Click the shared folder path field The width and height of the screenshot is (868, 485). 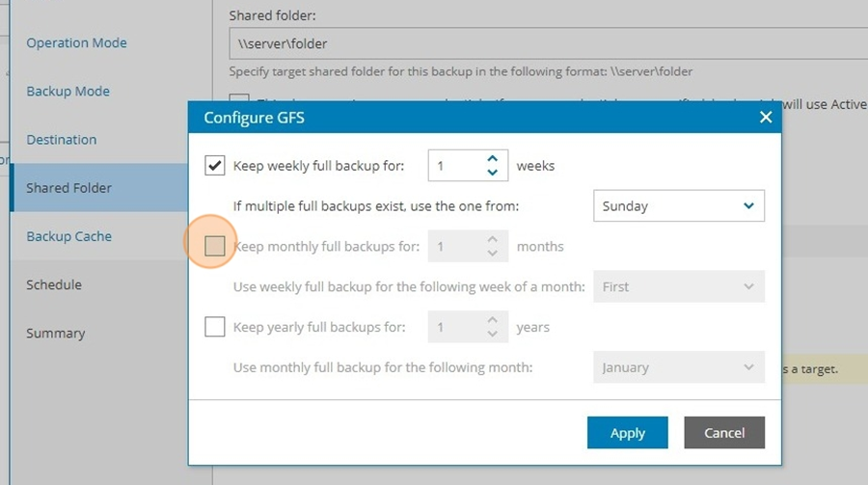[548, 43]
